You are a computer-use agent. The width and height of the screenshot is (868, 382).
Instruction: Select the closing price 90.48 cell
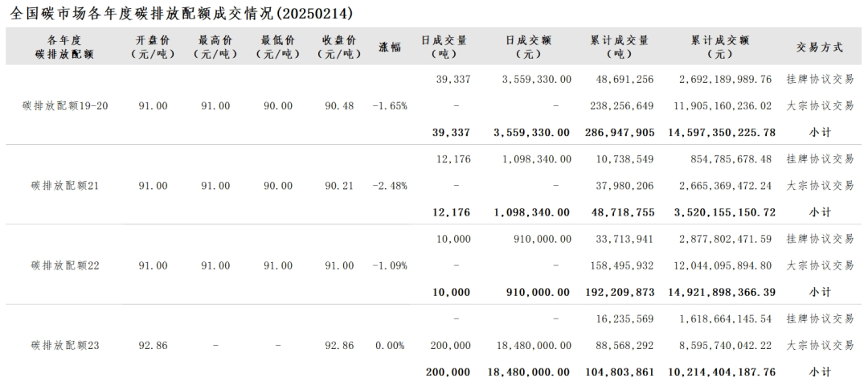point(339,106)
